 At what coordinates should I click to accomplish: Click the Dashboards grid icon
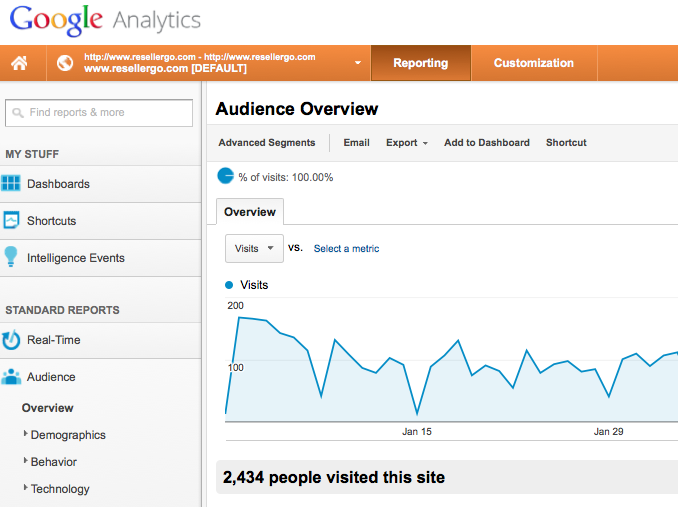pos(11,183)
